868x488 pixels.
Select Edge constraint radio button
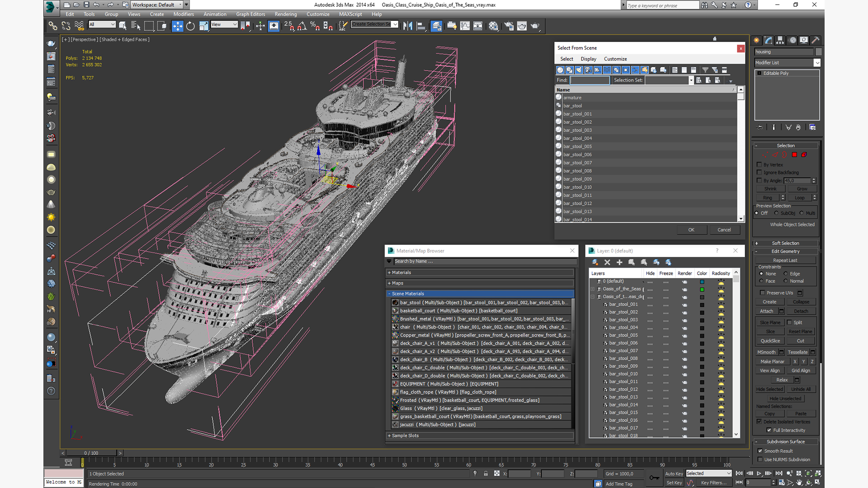(x=786, y=274)
